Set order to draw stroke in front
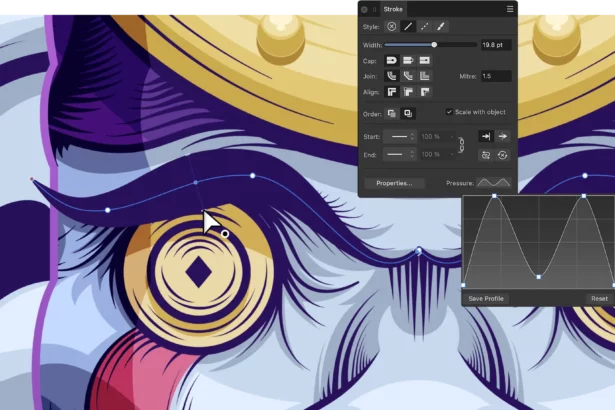 point(408,114)
